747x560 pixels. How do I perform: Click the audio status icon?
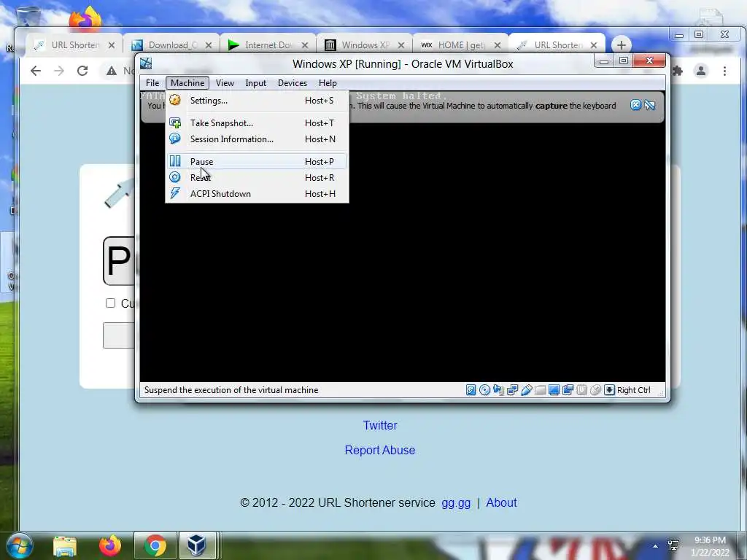(x=498, y=390)
